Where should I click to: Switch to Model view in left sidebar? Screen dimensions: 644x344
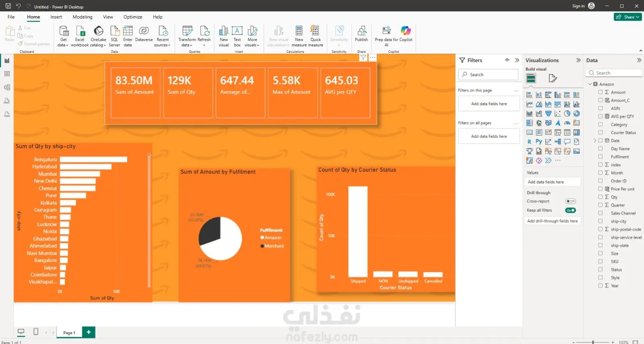click(7, 87)
